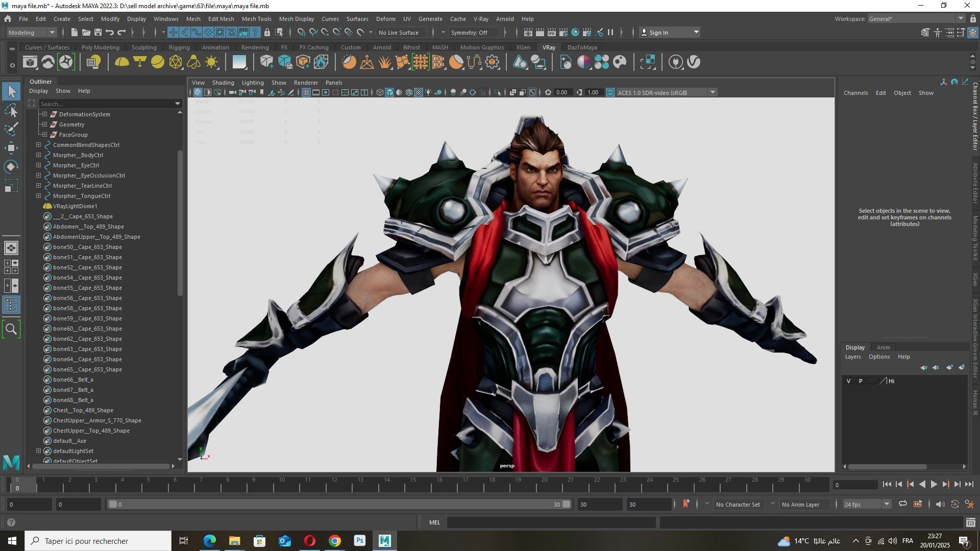Viewport: 980px width, 551px height.
Task: Open File Explorer from the taskbar
Action: click(x=234, y=541)
